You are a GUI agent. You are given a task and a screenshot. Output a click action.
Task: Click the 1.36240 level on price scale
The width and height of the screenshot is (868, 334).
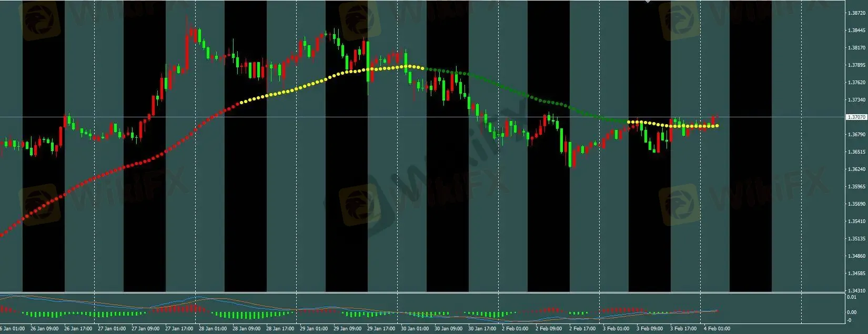pyautogui.click(x=856, y=169)
